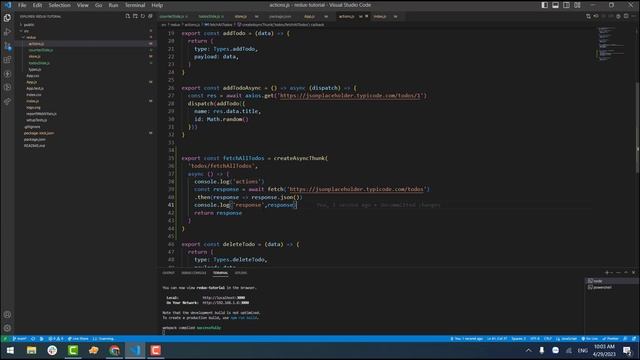Close the terminal panel with its X icon
This screenshot has width=640, height=360.
pos(633,272)
